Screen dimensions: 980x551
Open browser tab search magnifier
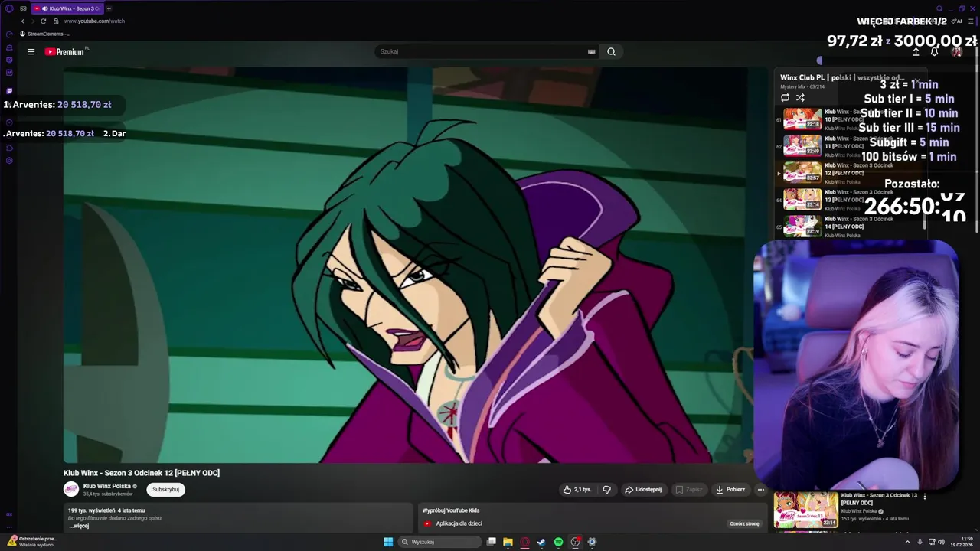[939, 8]
